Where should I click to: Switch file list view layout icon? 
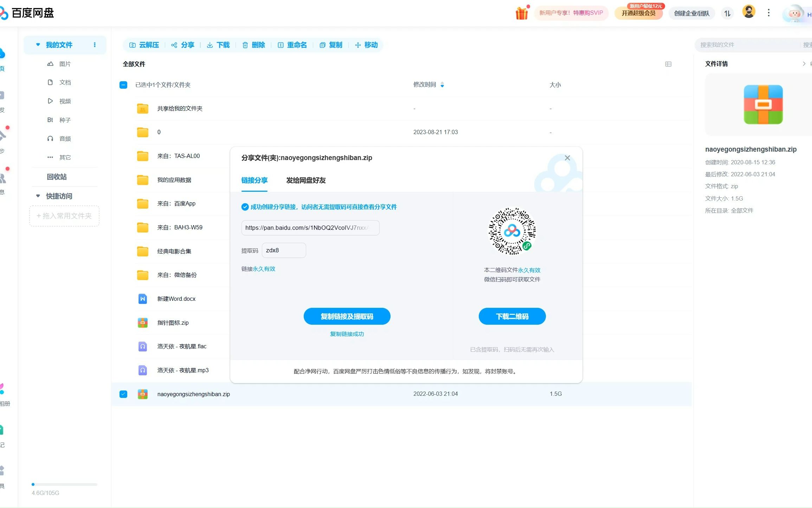tap(668, 64)
